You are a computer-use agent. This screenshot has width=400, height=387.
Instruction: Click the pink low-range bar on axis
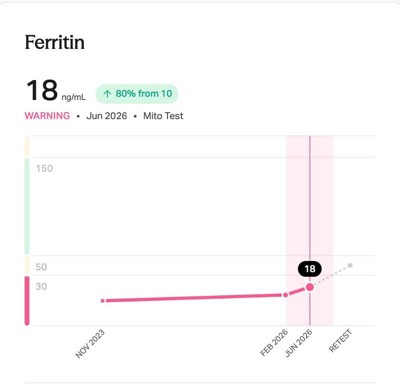click(x=27, y=300)
